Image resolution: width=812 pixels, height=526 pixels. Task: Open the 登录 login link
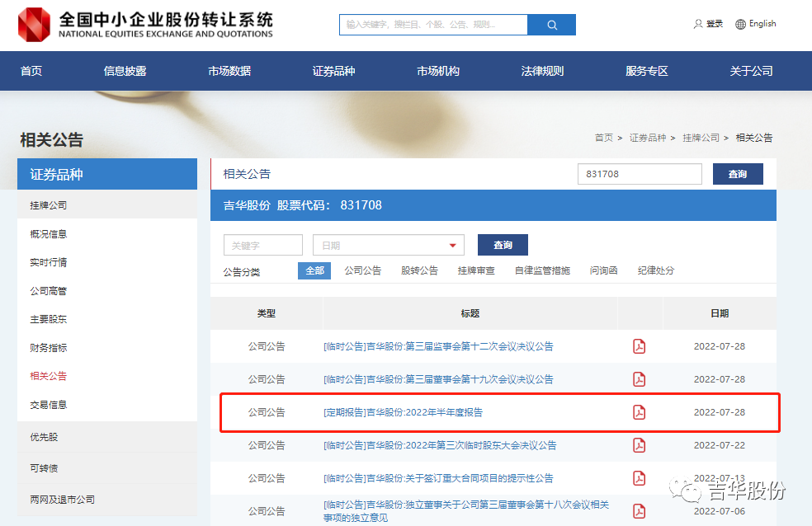click(708, 24)
